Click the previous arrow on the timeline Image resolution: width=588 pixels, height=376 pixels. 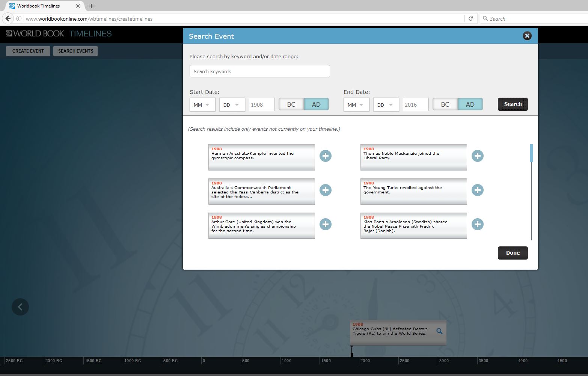(20, 307)
